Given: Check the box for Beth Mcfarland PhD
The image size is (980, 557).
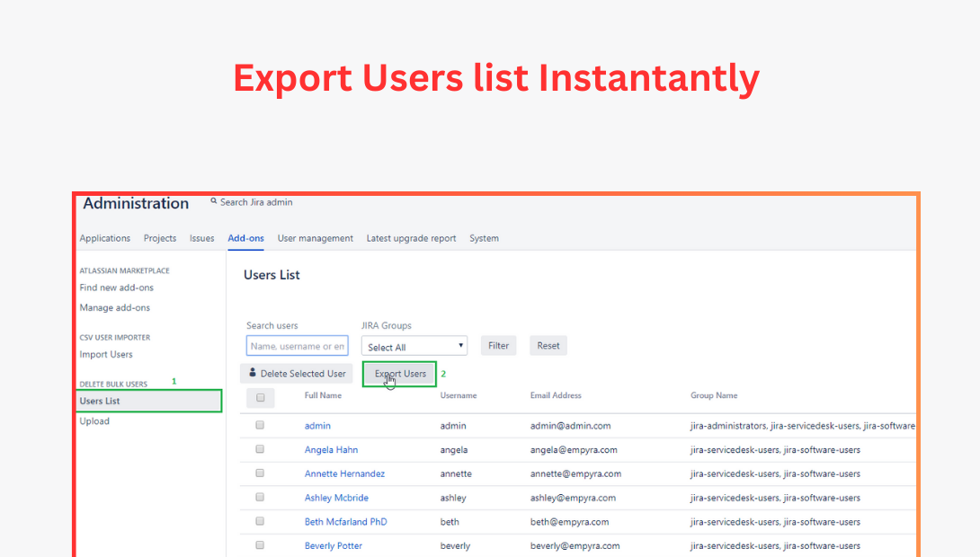Looking at the screenshot, I should [x=260, y=521].
